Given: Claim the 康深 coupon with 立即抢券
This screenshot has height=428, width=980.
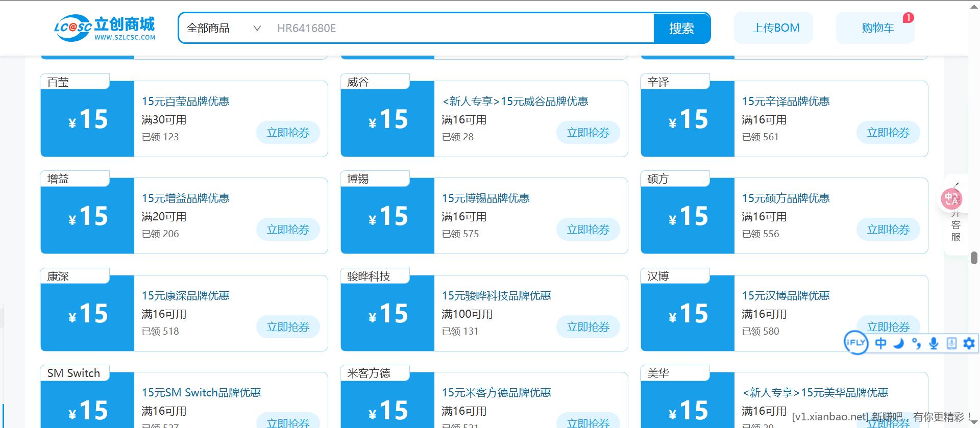Looking at the screenshot, I should [288, 327].
